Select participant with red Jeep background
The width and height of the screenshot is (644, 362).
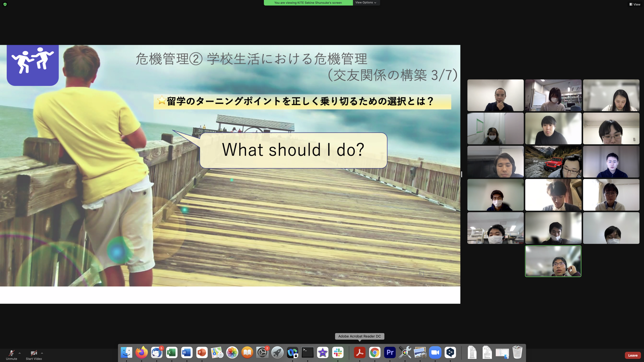point(553,162)
